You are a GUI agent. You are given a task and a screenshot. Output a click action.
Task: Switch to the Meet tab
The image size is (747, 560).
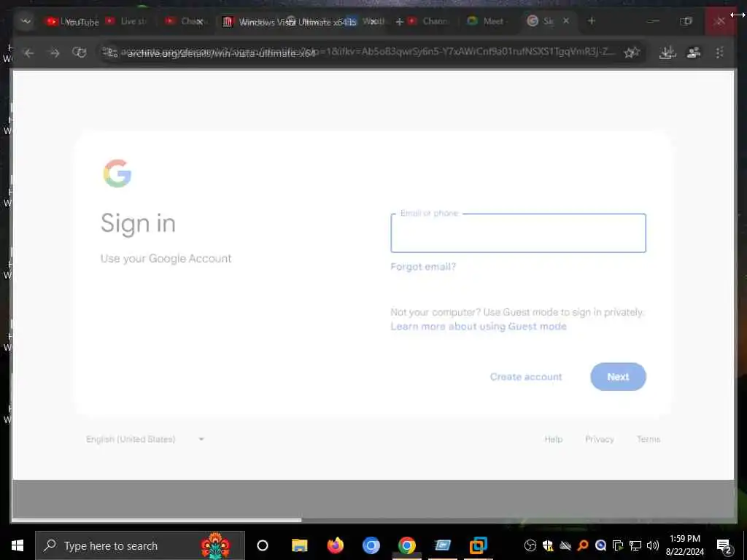click(x=487, y=21)
